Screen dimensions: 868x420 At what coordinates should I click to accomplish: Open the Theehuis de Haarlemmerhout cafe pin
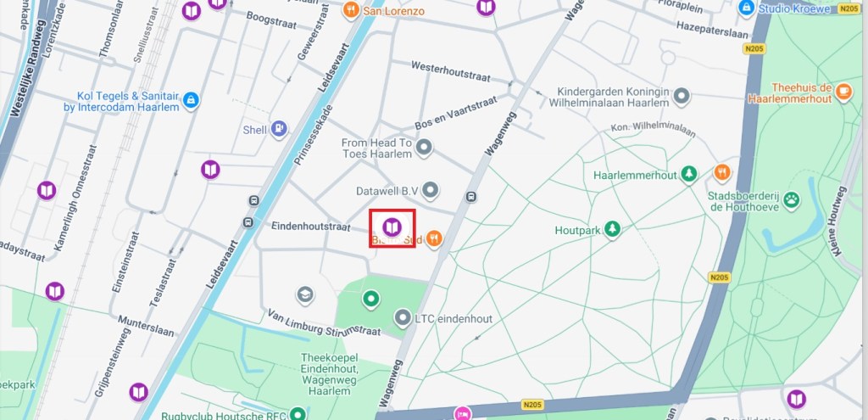click(x=843, y=92)
